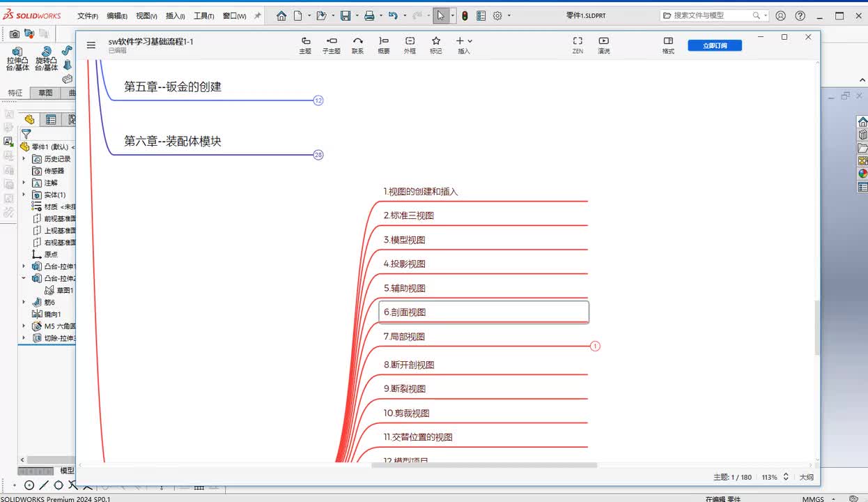
Task: Click the Open file icon in SolidWorks
Action: pos(320,15)
